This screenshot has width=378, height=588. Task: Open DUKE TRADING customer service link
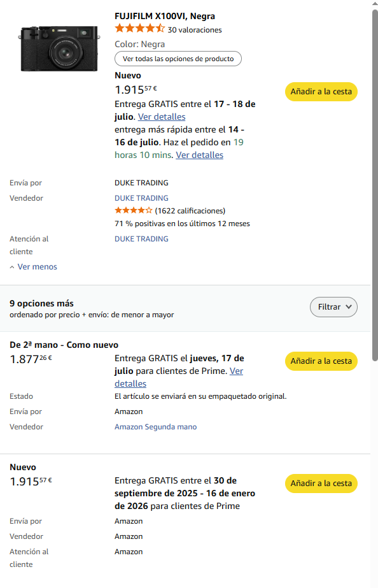(142, 239)
